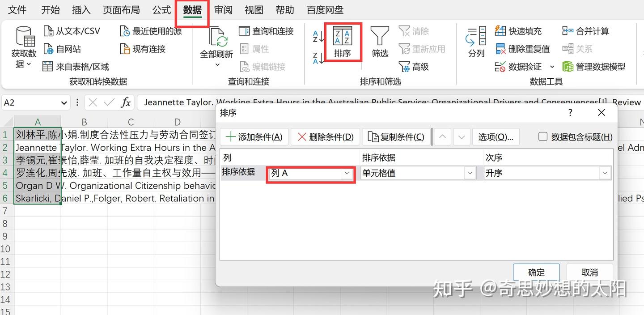
Task: Open the 列 A column dropdown
Action: (x=347, y=173)
